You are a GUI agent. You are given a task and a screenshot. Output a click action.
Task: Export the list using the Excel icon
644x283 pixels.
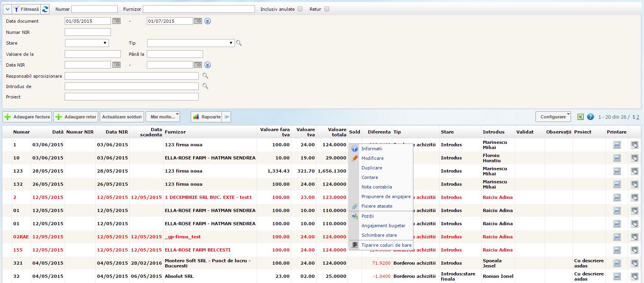pos(581,117)
